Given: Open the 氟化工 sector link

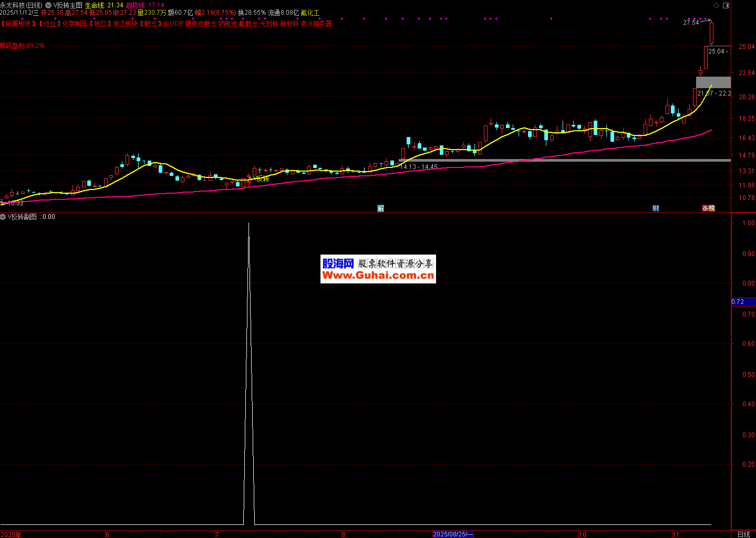Looking at the screenshot, I should click(309, 13).
